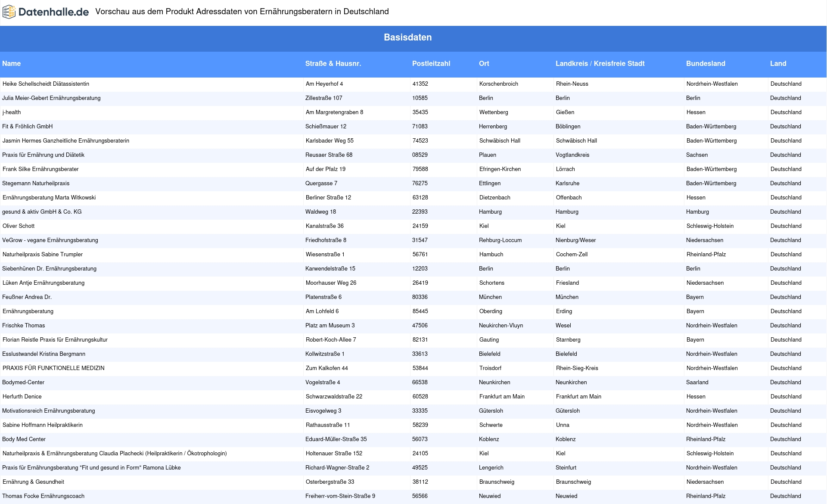
Task: Select Ernährungsberatung Marta Witkowski cell
Action: coord(49,198)
